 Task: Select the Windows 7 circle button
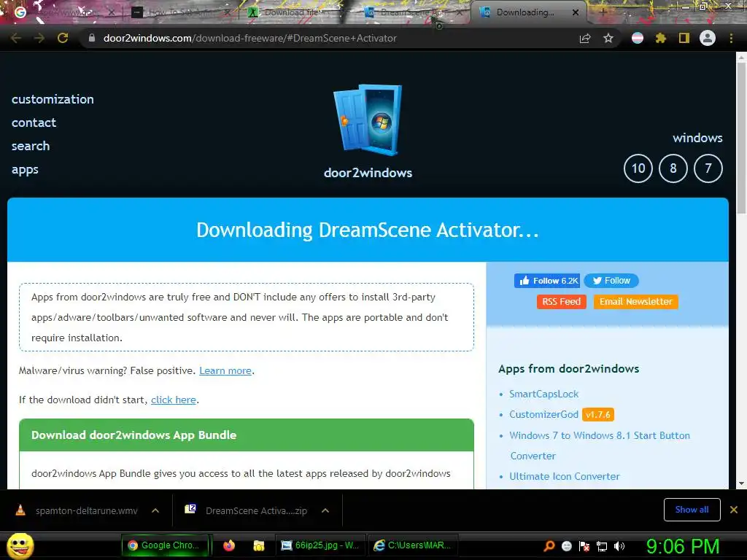pyautogui.click(x=708, y=168)
